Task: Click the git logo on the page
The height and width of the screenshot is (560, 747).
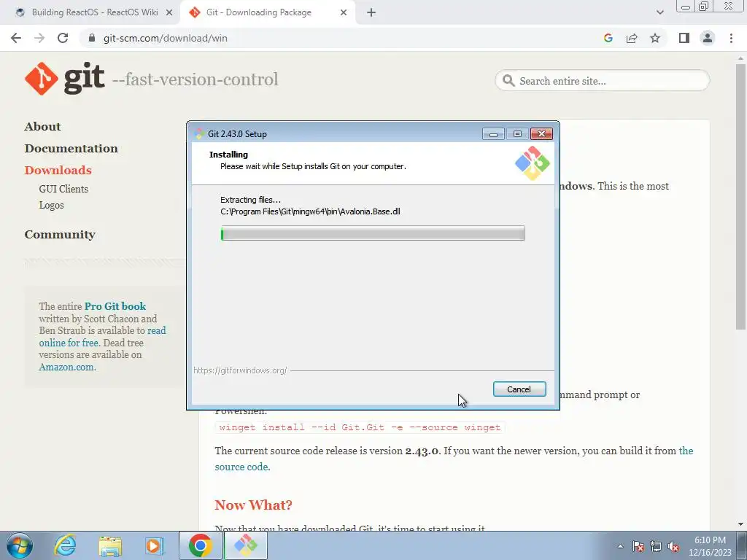Action: pyautogui.click(x=64, y=79)
